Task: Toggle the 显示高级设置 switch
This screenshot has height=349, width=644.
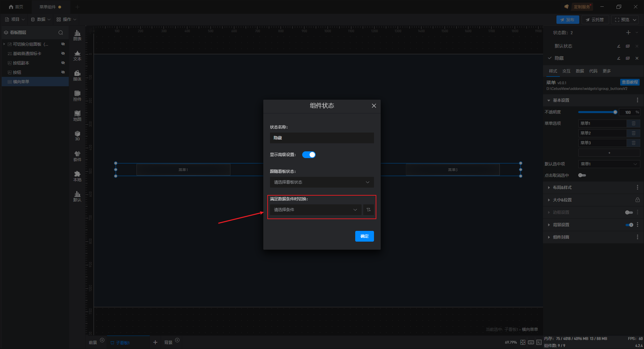Action: [x=309, y=155]
